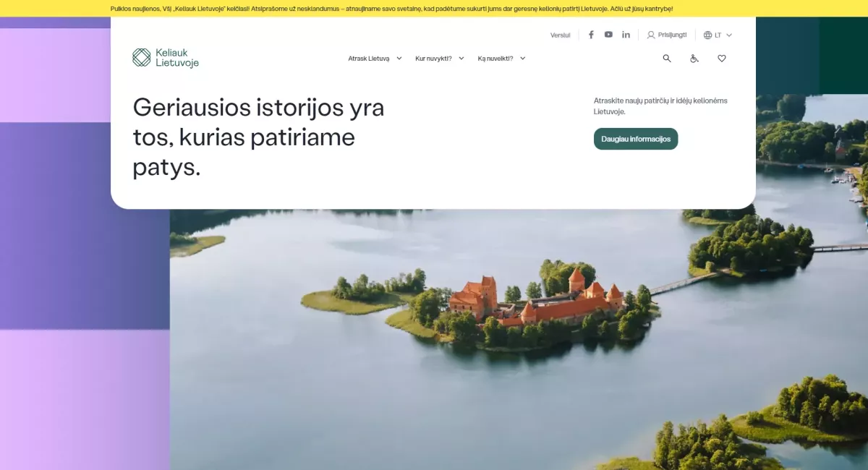
Task: Click the accessibility (wheelchair) icon
Action: pos(694,59)
